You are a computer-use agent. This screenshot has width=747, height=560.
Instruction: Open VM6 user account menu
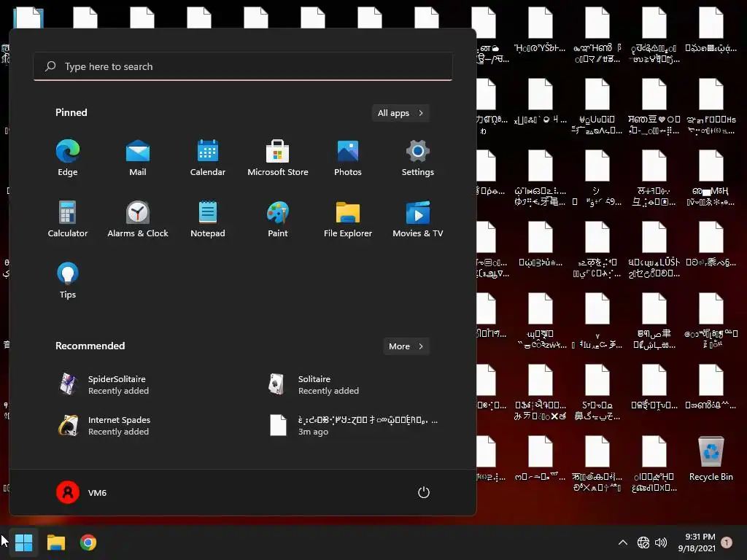[82, 492]
